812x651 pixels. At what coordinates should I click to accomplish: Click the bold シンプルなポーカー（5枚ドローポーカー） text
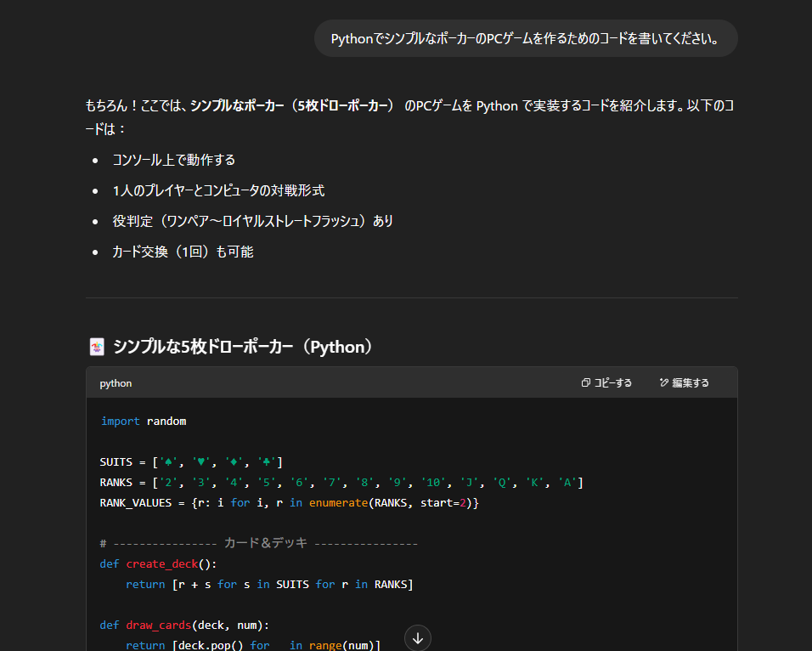pyautogui.click(x=292, y=106)
